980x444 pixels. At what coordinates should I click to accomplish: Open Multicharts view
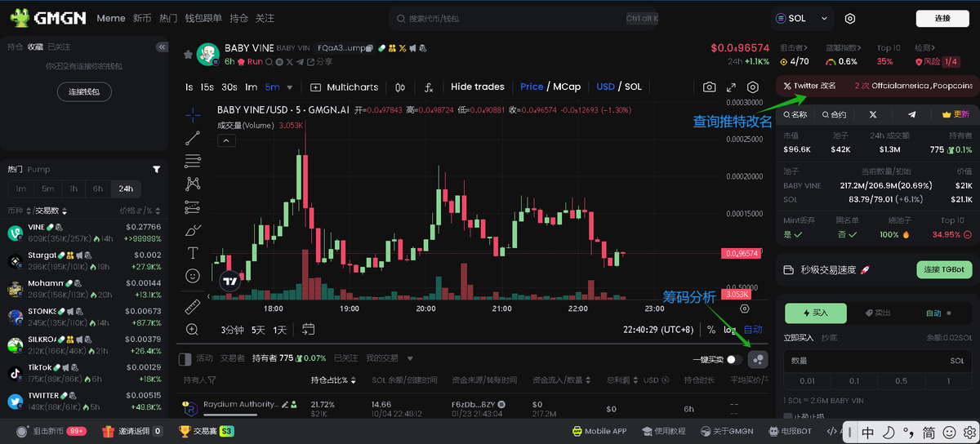(345, 87)
